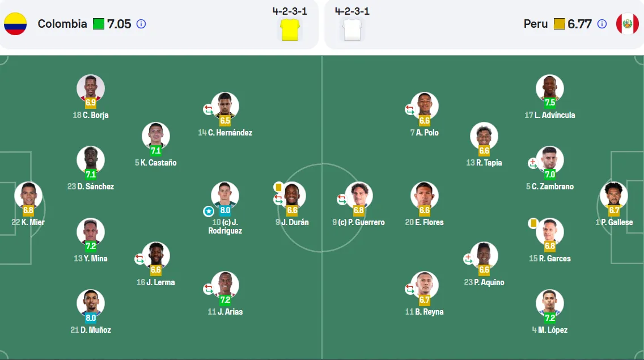Screen dimensions: 644x360
Task: Open P. Gallese goalkeeper profile
Action: pyautogui.click(x=613, y=196)
